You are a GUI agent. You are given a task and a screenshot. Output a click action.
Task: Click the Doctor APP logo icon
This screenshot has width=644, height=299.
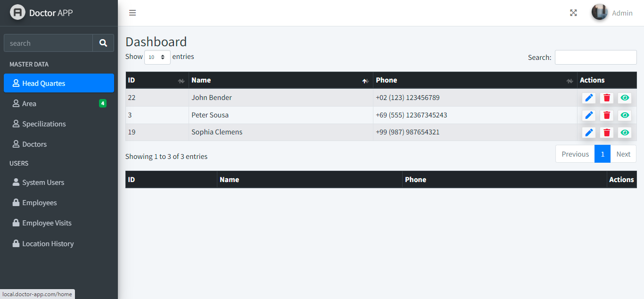[17, 13]
